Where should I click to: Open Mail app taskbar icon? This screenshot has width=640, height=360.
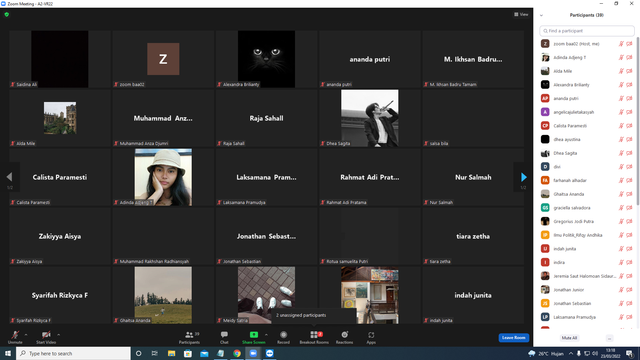pyautogui.click(x=204, y=353)
